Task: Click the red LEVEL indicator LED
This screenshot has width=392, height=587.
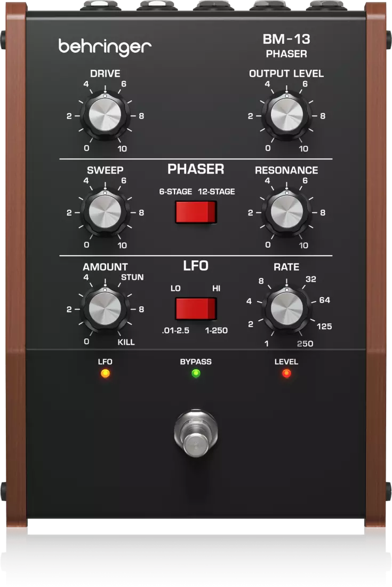Action: click(x=286, y=373)
